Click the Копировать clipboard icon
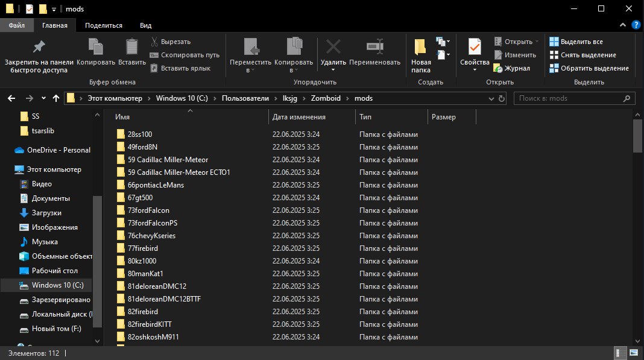The height and width of the screenshot is (360, 644). (96, 46)
